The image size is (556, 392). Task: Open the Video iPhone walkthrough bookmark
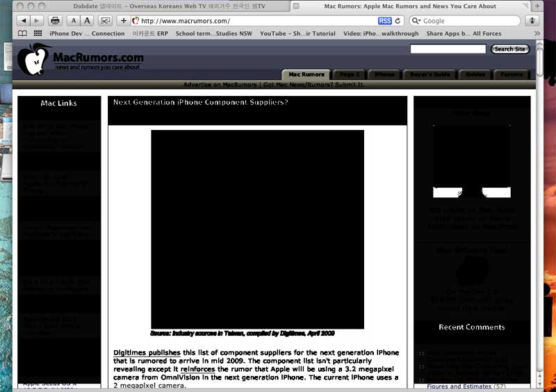(381, 33)
